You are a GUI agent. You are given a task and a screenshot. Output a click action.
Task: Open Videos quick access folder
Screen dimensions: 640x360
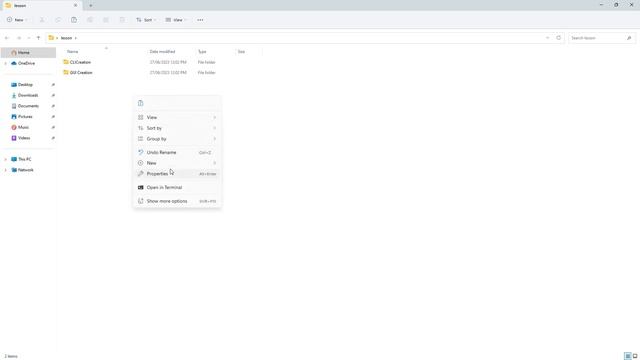pos(24,138)
